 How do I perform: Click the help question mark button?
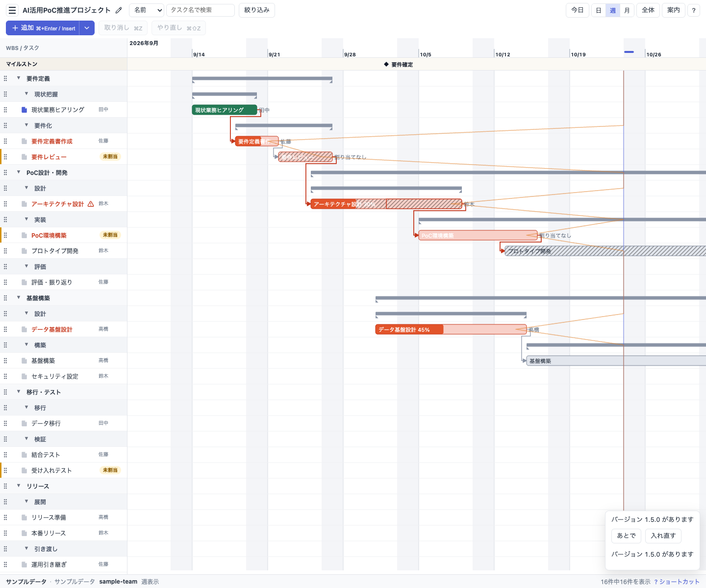(694, 10)
